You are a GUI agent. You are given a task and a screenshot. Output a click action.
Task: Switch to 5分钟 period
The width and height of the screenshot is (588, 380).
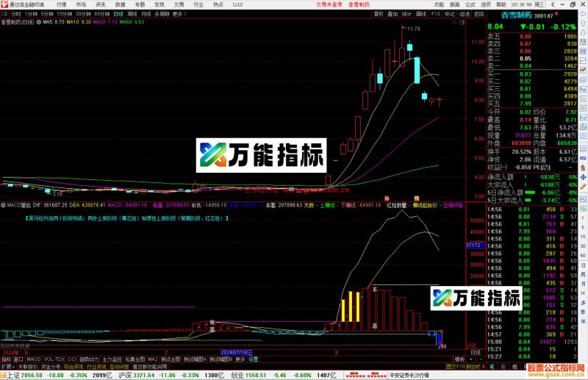tap(47, 14)
